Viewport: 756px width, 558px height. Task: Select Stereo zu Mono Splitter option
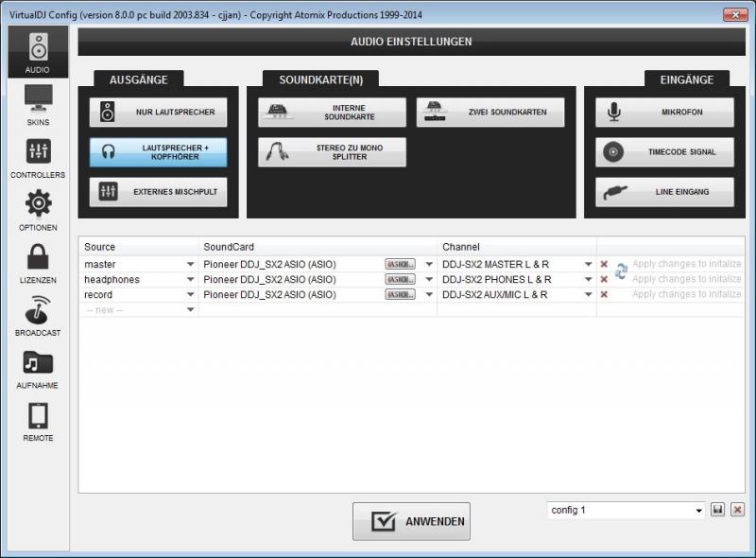[x=332, y=152]
